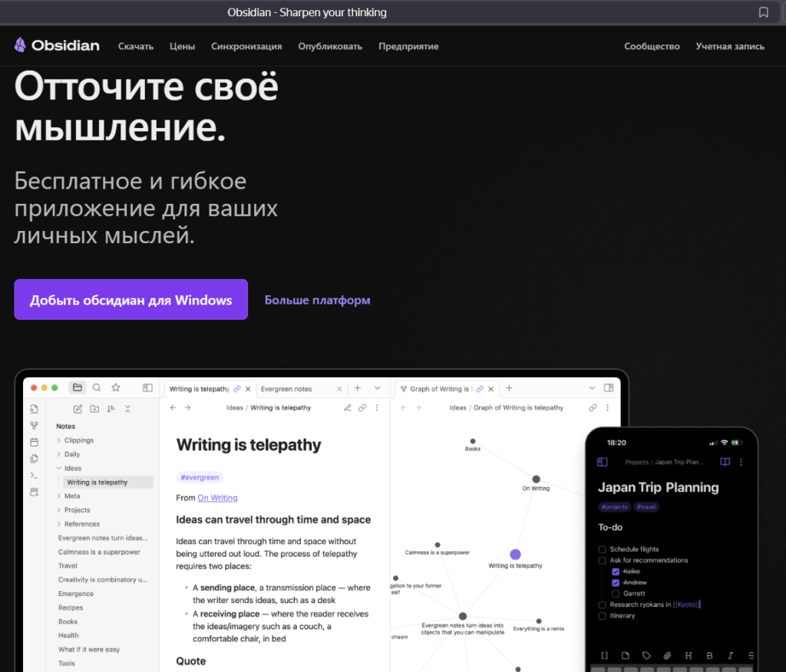Click the edit pencil icon in note header
This screenshot has width=786, height=672.
[x=348, y=407]
